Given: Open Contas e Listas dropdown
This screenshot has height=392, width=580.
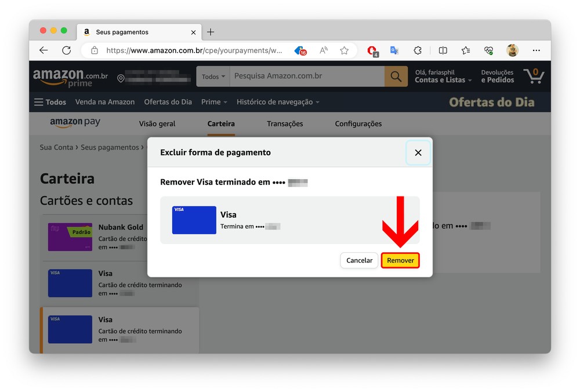Looking at the screenshot, I should click(x=443, y=76).
